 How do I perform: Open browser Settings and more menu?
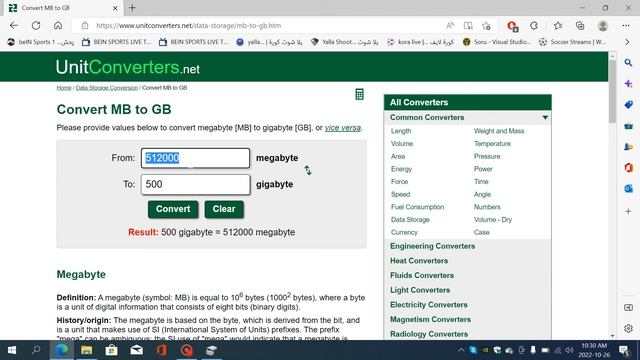click(626, 26)
